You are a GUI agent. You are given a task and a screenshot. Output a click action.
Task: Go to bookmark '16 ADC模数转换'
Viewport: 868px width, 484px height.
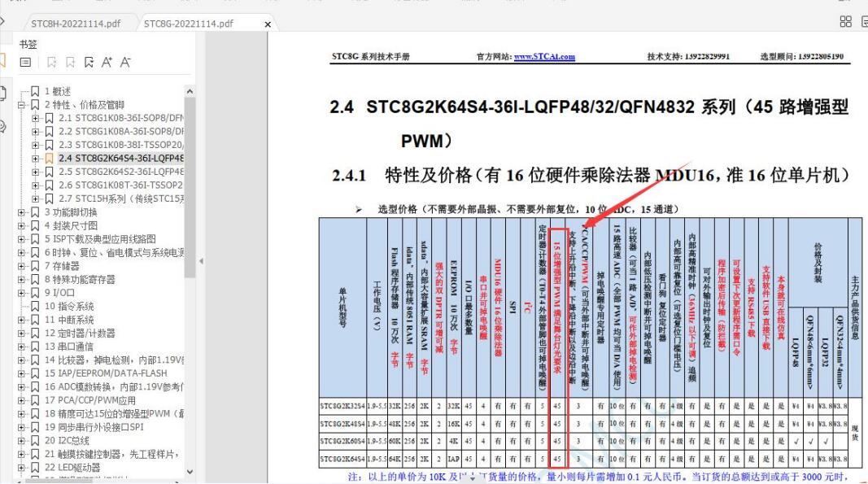[114, 386]
